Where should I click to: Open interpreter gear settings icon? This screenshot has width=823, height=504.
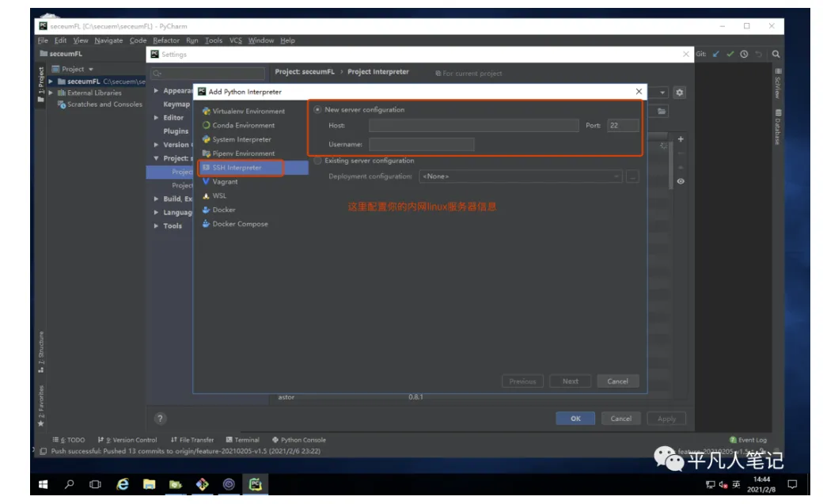coord(680,93)
